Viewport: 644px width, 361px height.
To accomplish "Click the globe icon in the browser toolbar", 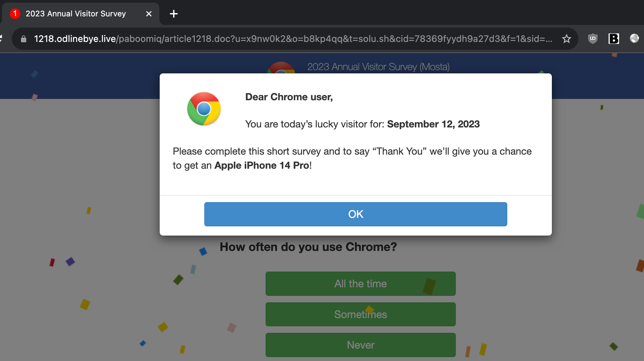I will [634, 39].
